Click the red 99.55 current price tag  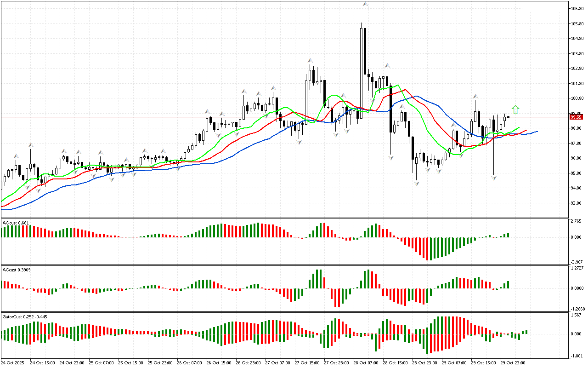coord(576,117)
